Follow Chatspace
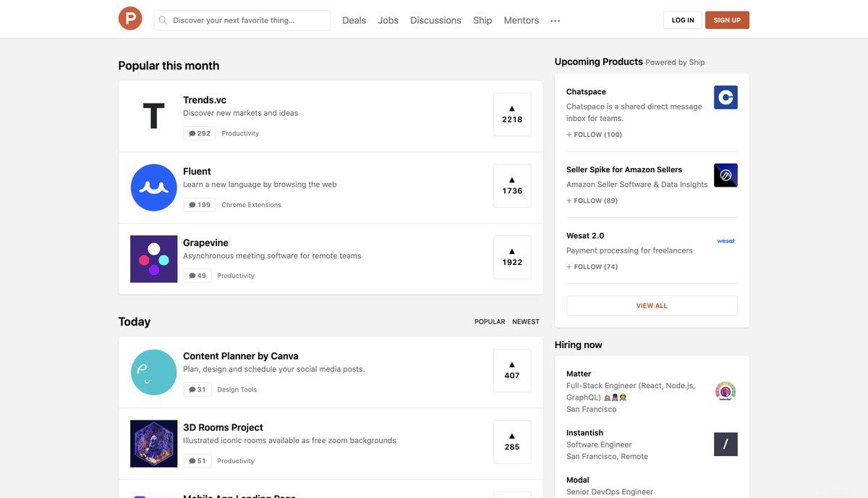 pos(593,134)
